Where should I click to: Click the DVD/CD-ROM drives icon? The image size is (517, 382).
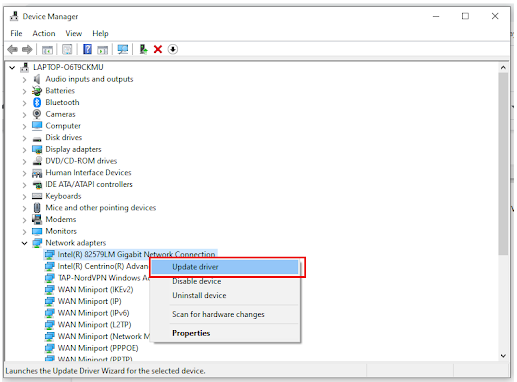pos(37,161)
